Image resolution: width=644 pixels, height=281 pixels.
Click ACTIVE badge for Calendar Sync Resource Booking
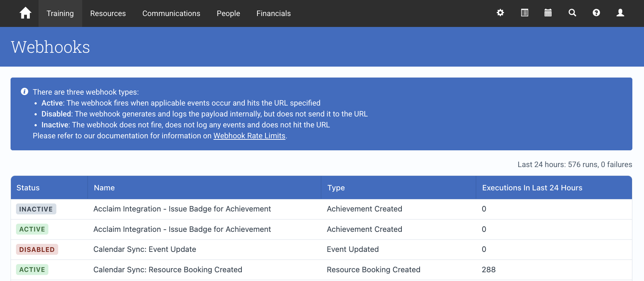(x=32, y=270)
